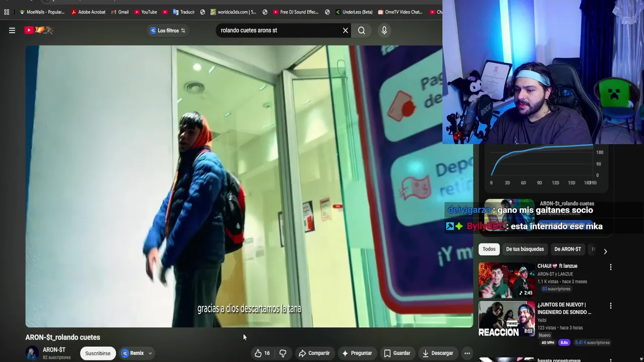Open the OmeTV Video Chat bookmark
644x362 pixels.
coord(400,12)
